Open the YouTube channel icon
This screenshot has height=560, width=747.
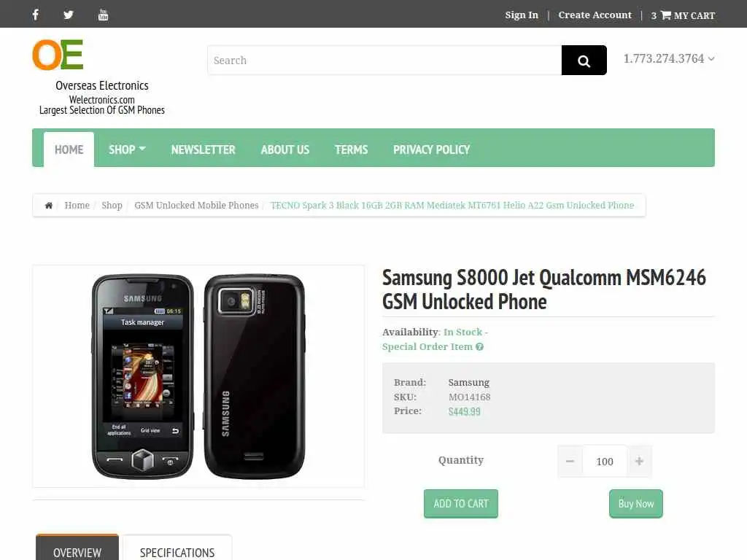click(103, 15)
